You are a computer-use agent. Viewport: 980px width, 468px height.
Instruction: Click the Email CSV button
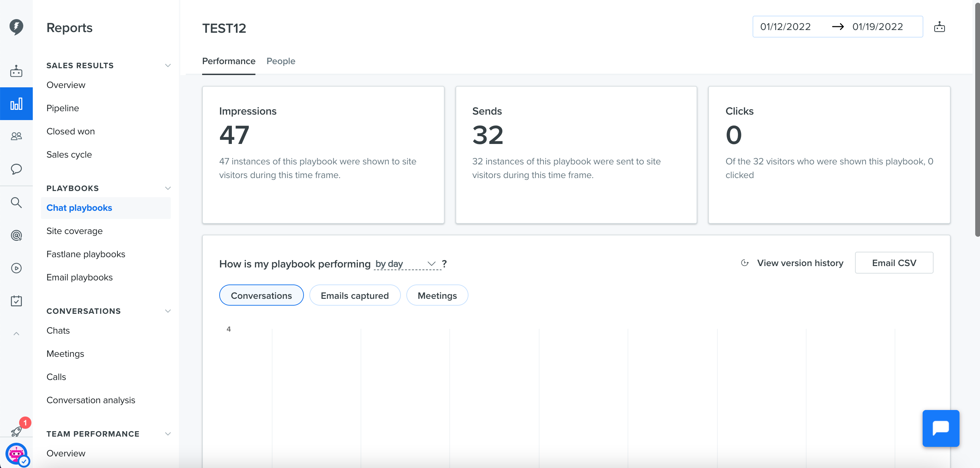click(x=894, y=263)
